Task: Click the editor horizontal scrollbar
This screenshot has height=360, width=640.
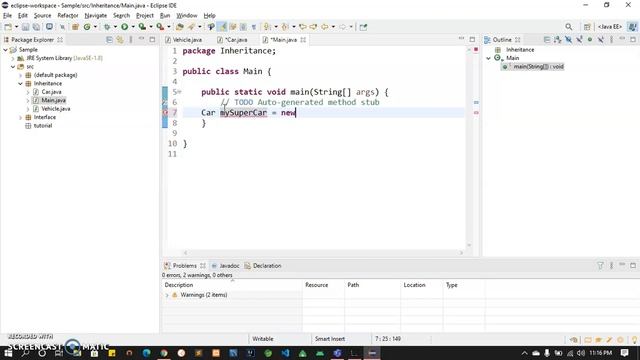Action: 322,253
